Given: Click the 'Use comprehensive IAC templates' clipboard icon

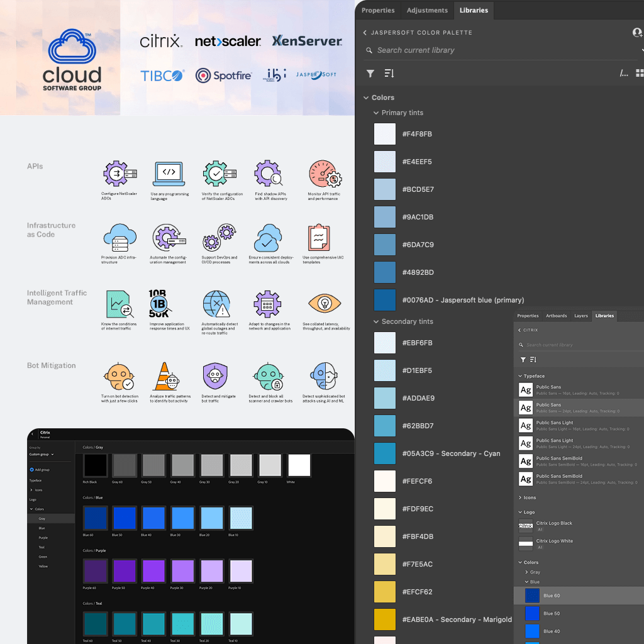Looking at the screenshot, I should tap(319, 237).
